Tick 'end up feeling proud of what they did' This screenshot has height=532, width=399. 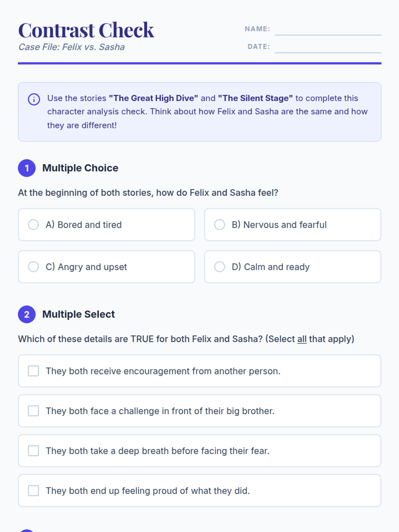(x=199, y=491)
